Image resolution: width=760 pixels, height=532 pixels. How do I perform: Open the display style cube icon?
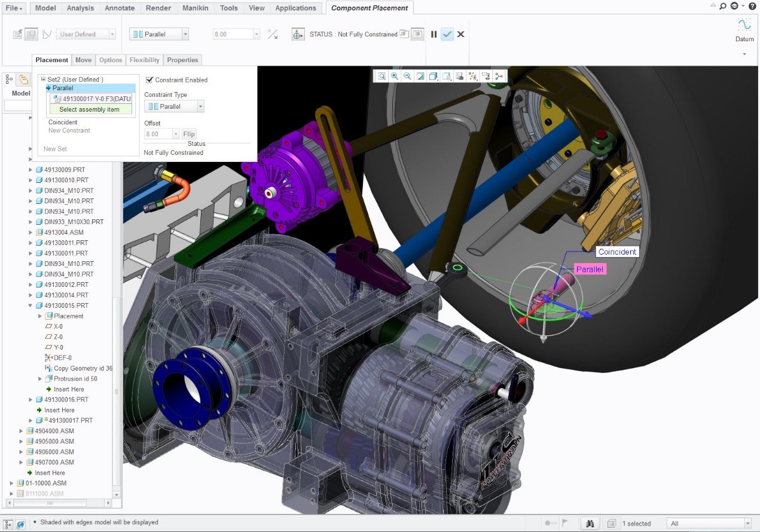[434, 76]
